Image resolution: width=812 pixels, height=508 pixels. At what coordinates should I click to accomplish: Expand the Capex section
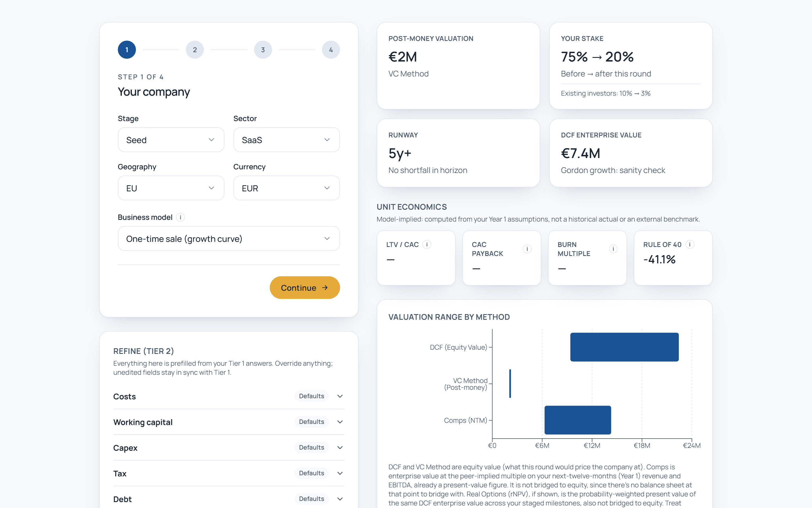pos(229,448)
